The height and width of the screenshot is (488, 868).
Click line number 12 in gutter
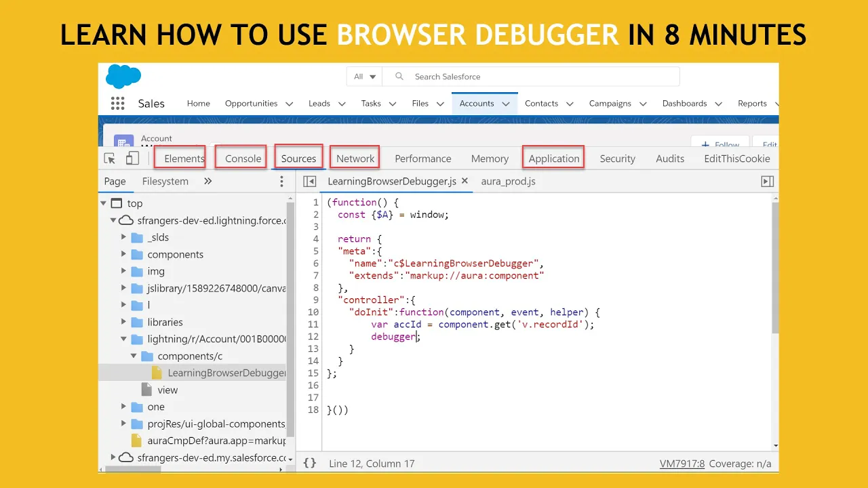(x=313, y=337)
